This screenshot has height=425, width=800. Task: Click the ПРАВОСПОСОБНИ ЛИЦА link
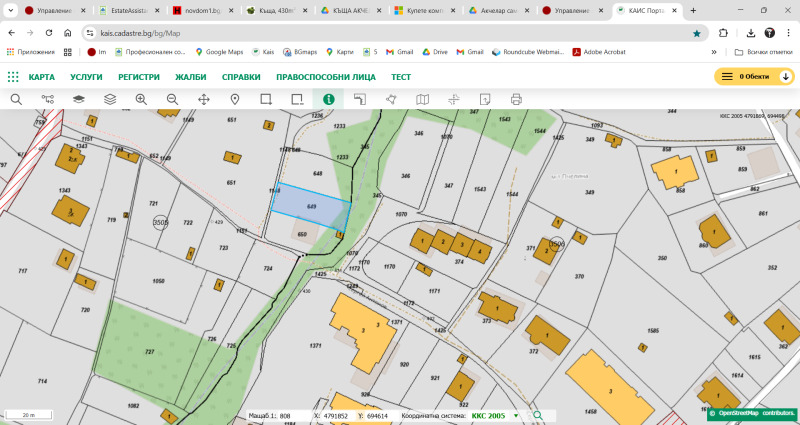pyautogui.click(x=326, y=77)
